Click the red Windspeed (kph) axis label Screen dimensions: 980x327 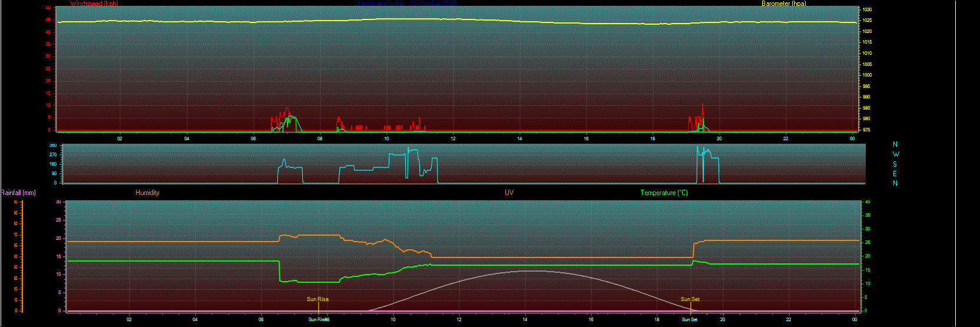point(94,4)
